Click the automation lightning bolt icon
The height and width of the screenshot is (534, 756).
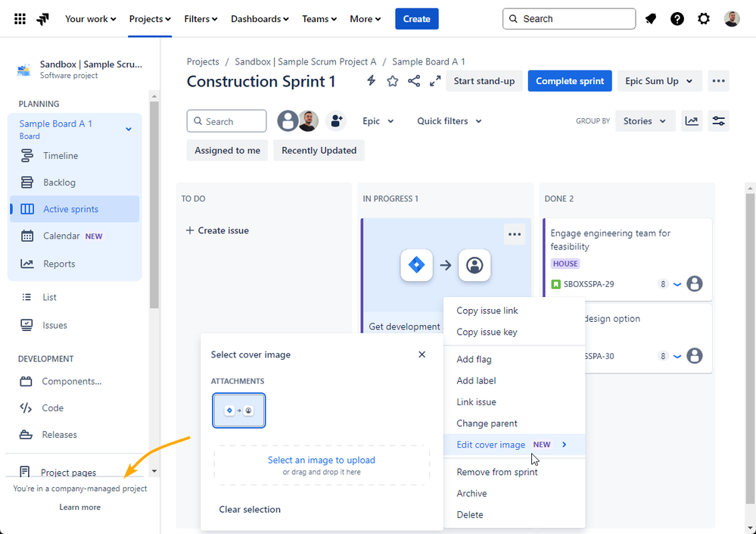pos(371,80)
